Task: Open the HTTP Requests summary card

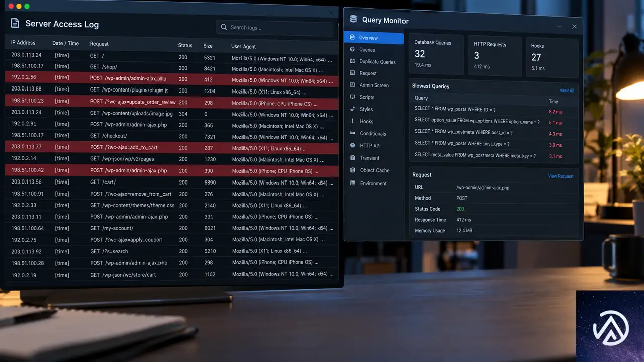Action: (x=495, y=55)
